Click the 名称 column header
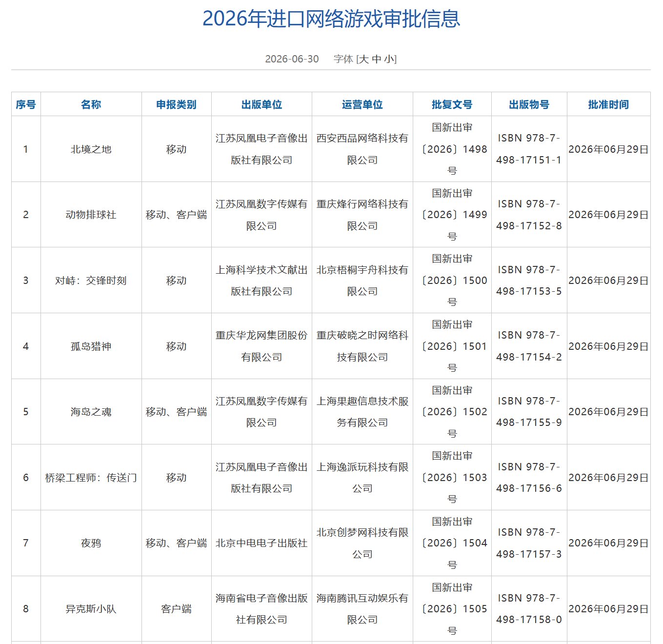This screenshot has height=644, width=663. (91, 104)
